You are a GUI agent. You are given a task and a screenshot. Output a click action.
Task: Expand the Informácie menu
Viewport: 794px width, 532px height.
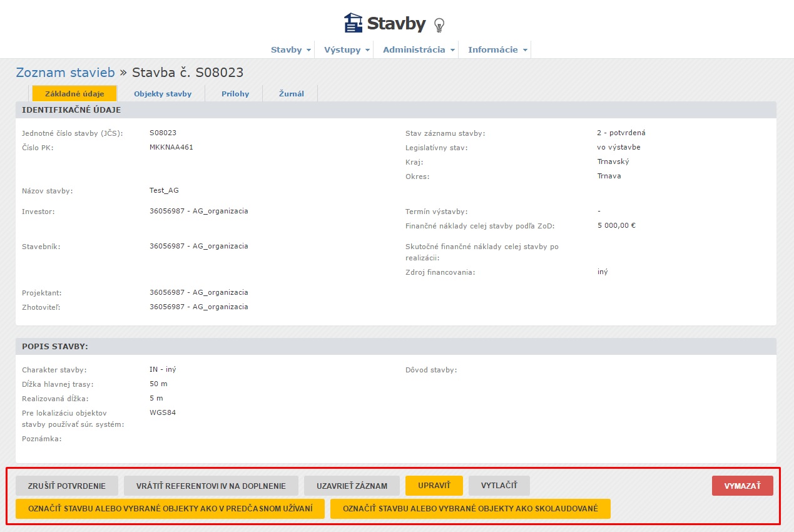[497, 49]
